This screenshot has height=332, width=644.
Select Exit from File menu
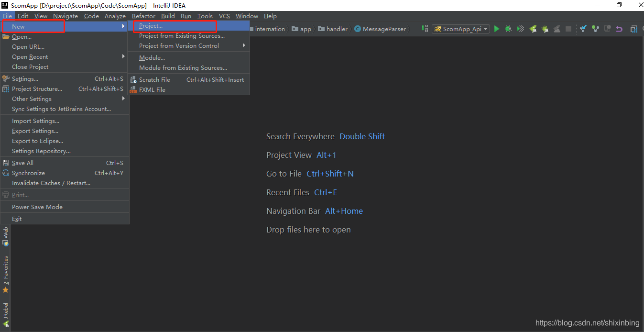[65, 219]
